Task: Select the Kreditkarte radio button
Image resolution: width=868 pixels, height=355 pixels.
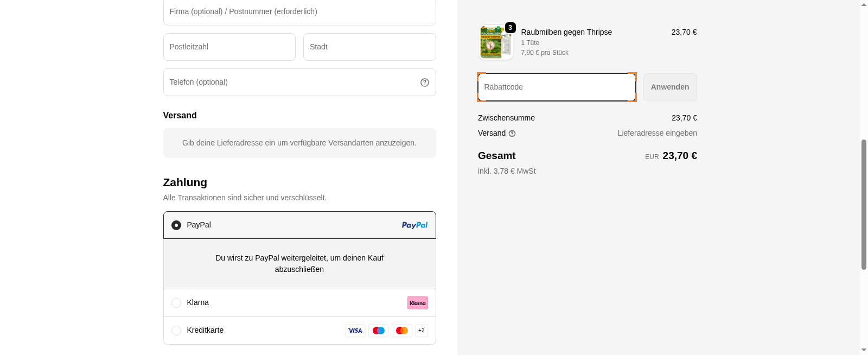Action: [176, 331]
